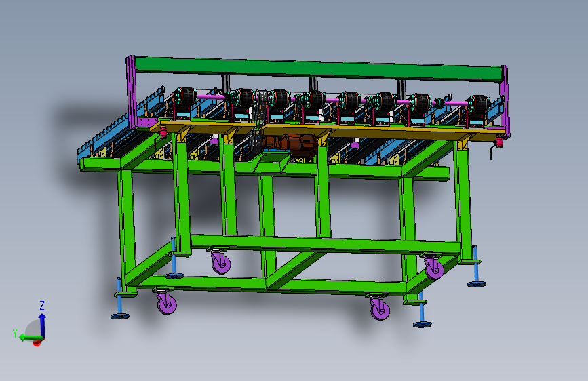
Task: Select the rear-right purple caster wheel
Action: (x=433, y=267)
